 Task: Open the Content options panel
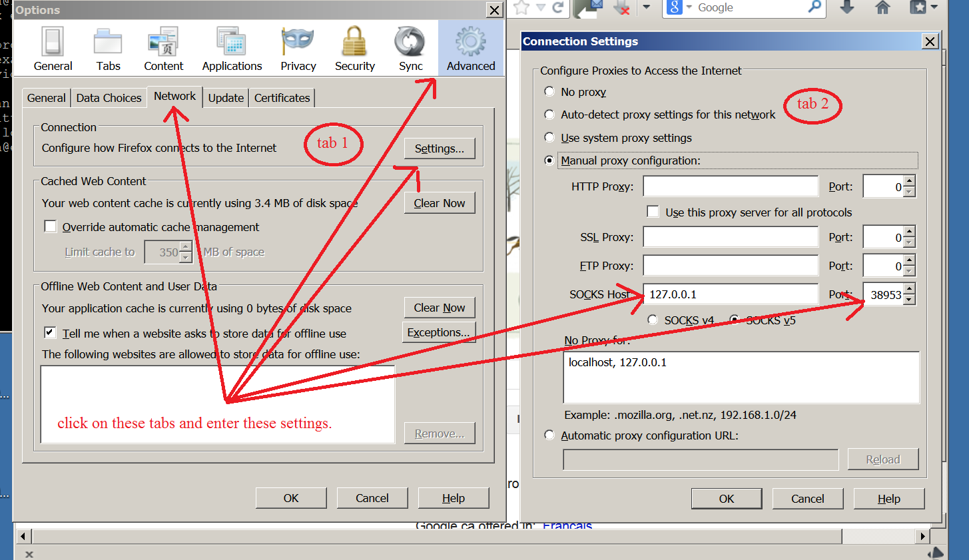(164, 47)
